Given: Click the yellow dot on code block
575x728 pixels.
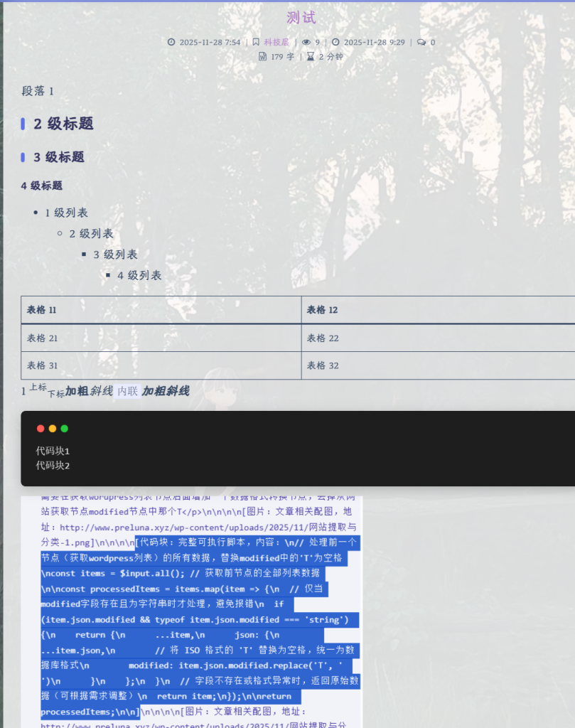Looking at the screenshot, I should [53, 429].
